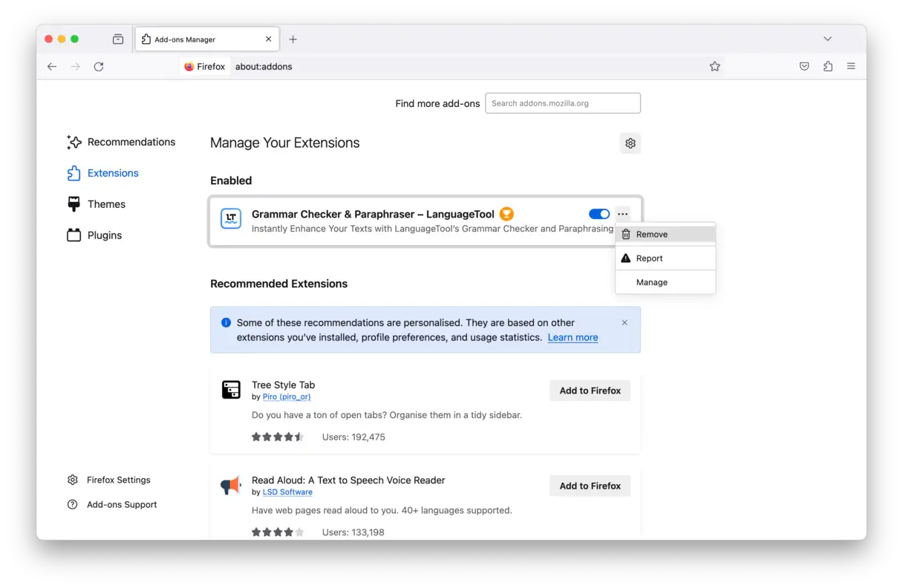
Task: Disable the LanguageTool extension toggle
Action: pos(599,215)
